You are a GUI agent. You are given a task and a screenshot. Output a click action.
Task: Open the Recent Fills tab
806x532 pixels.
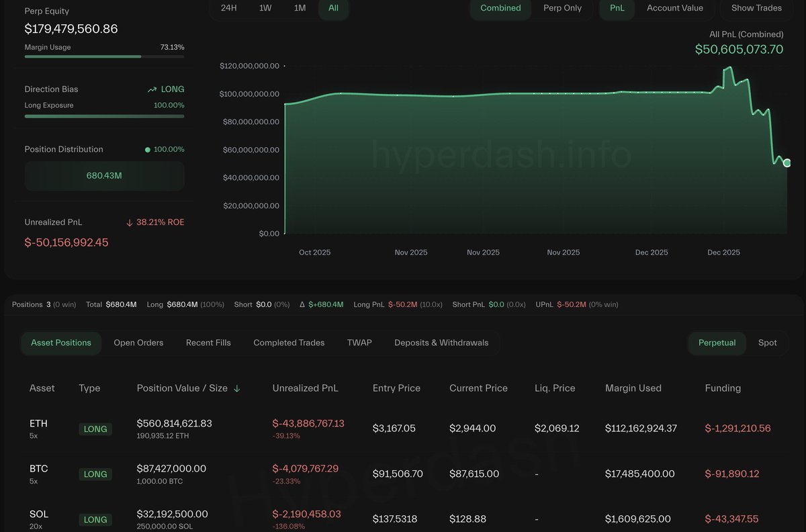208,343
